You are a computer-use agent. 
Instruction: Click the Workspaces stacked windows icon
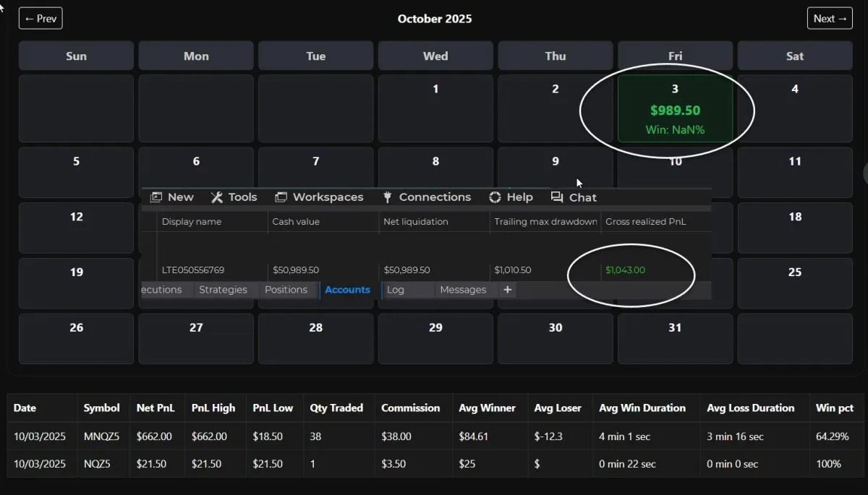click(x=281, y=197)
